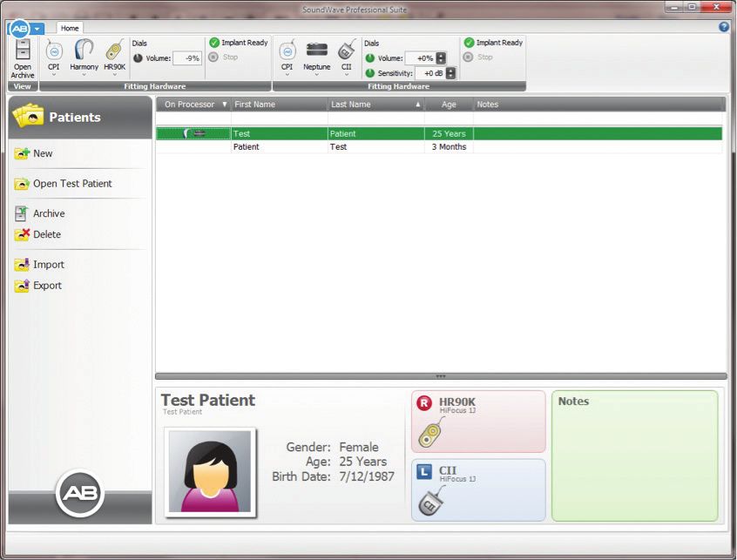The width and height of the screenshot is (737, 560).
Task: Expand the HR90K dropdown chevron in ribbon
Action: 114,74
